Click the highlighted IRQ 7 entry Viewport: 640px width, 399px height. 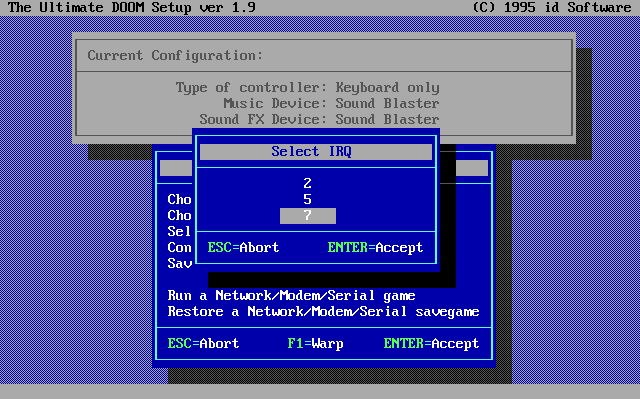(x=308, y=216)
